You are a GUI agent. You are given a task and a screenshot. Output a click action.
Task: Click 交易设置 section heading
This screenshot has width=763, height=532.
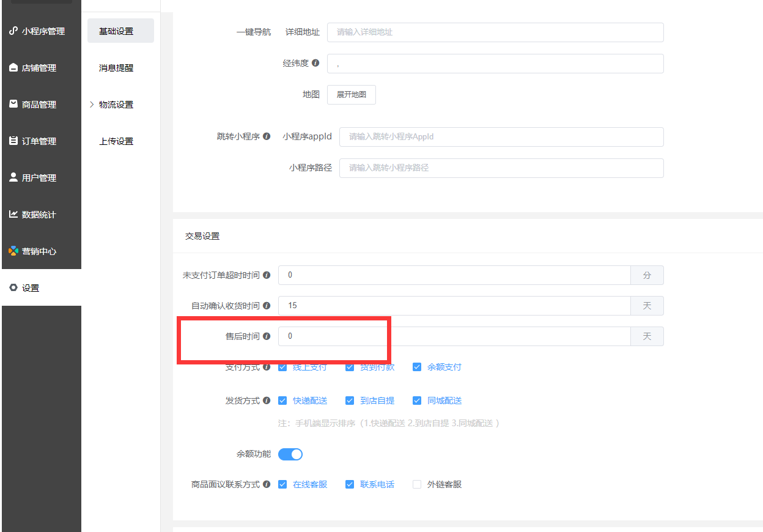202,235
